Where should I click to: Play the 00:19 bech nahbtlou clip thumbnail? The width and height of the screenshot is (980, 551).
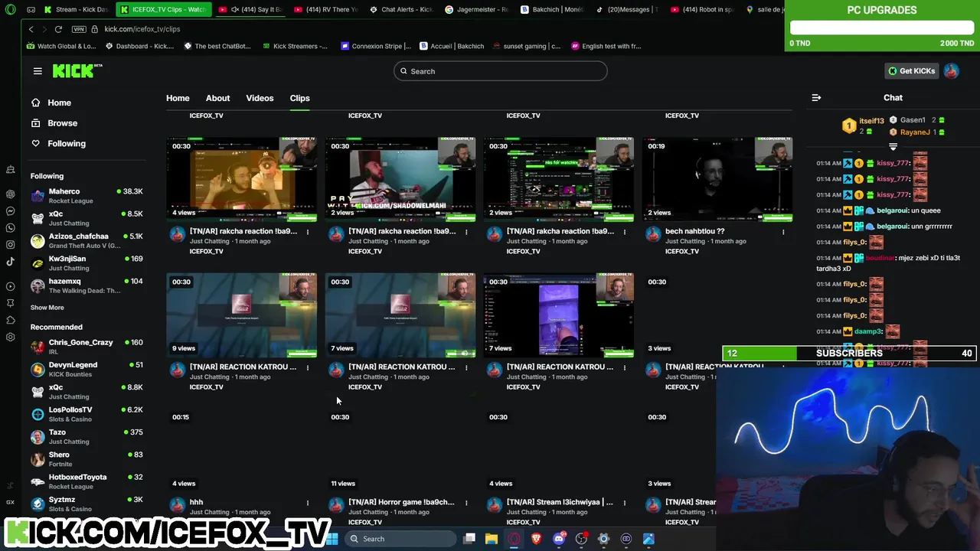click(717, 180)
